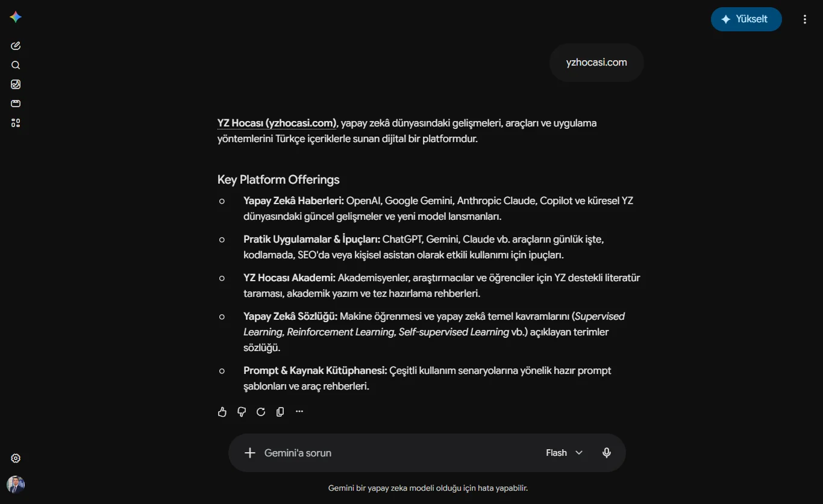The height and width of the screenshot is (504, 823).
Task: Open the sidebar search icon
Action: click(x=16, y=65)
